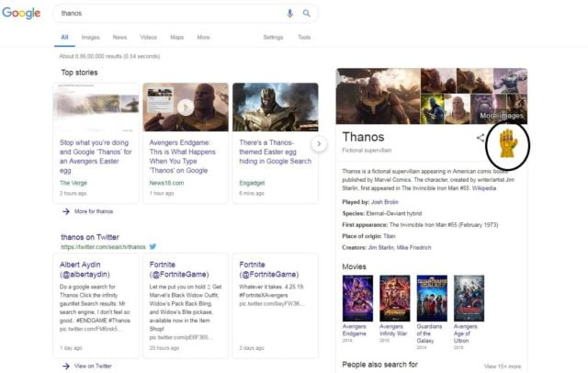588x373 pixels.
Task: Expand View 15+ more movies
Action: tap(502, 366)
